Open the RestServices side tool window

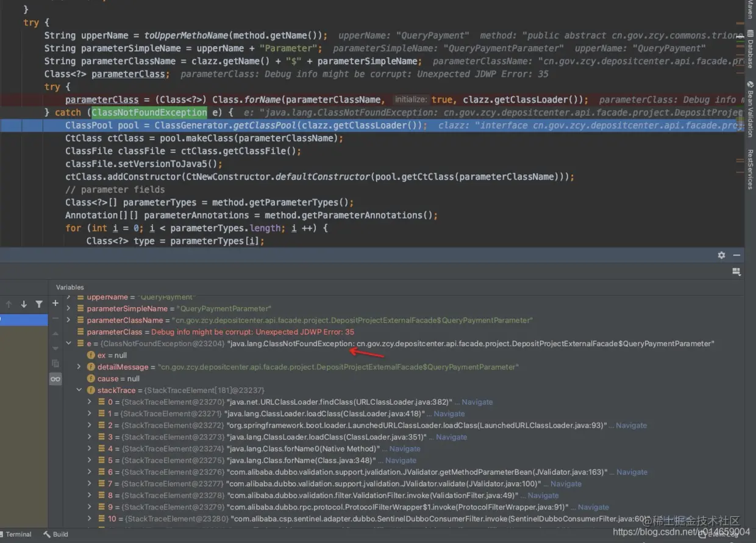751,169
